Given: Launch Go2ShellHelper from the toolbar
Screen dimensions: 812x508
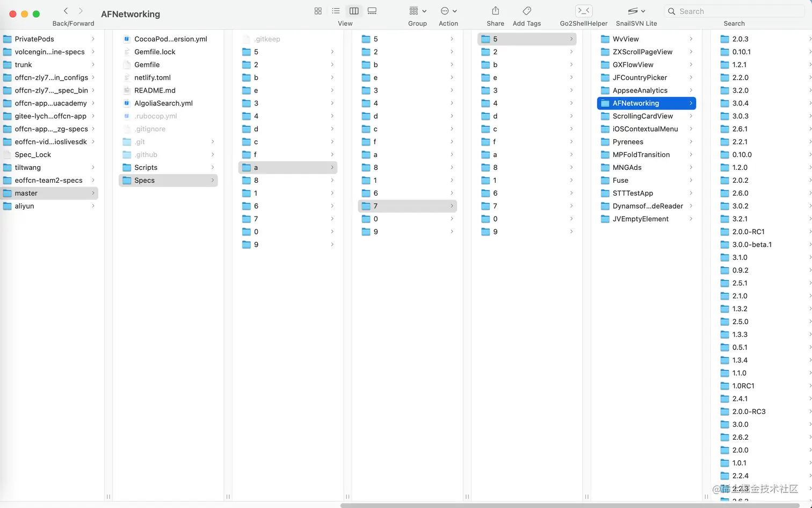Looking at the screenshot, I should pyautogui.click(x=584, y=11).
